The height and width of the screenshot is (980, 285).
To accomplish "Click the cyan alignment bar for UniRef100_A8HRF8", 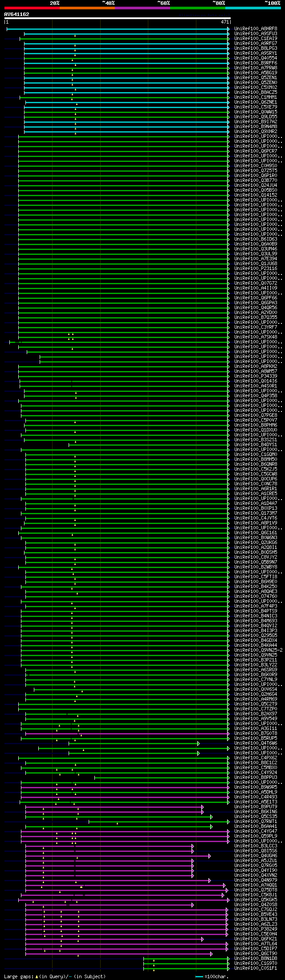I will tap(118, 29).
